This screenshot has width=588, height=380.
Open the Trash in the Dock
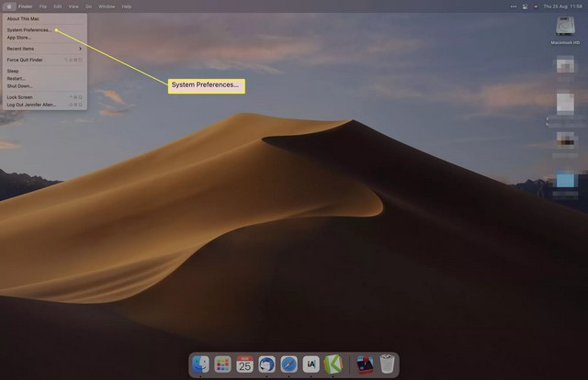[388, 364]
